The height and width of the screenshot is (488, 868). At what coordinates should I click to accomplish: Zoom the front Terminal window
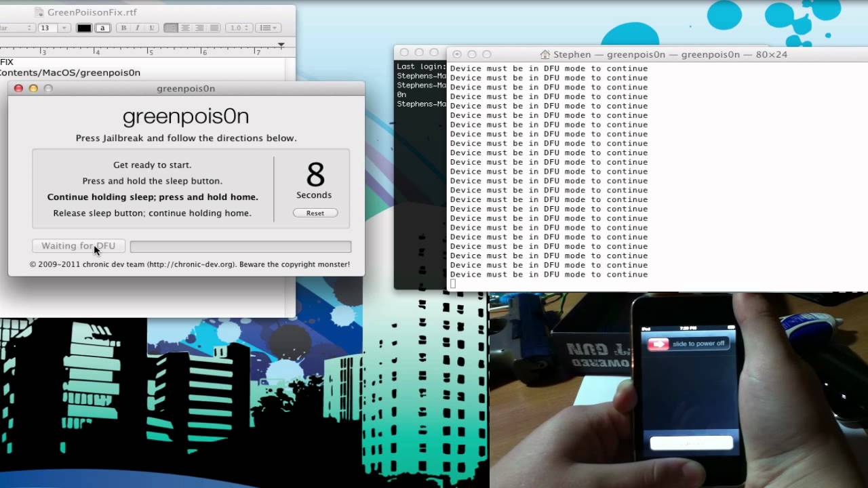point(487,54)
